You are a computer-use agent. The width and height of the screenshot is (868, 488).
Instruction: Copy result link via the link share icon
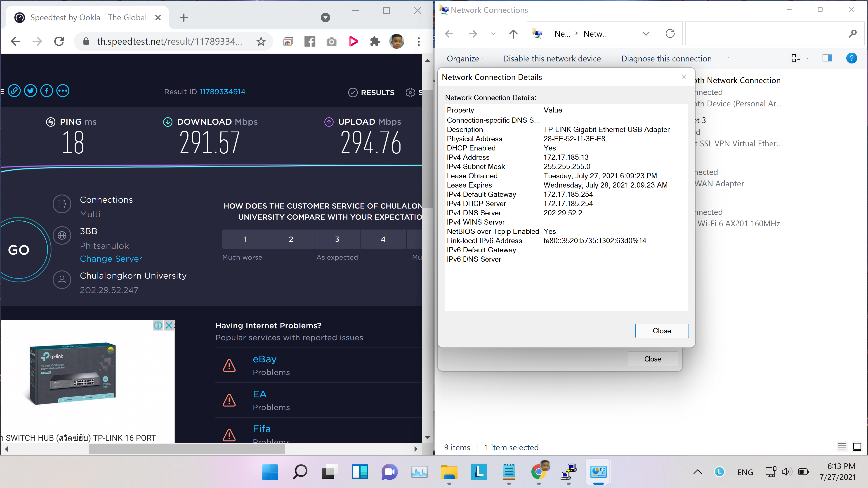coord(14,91)
